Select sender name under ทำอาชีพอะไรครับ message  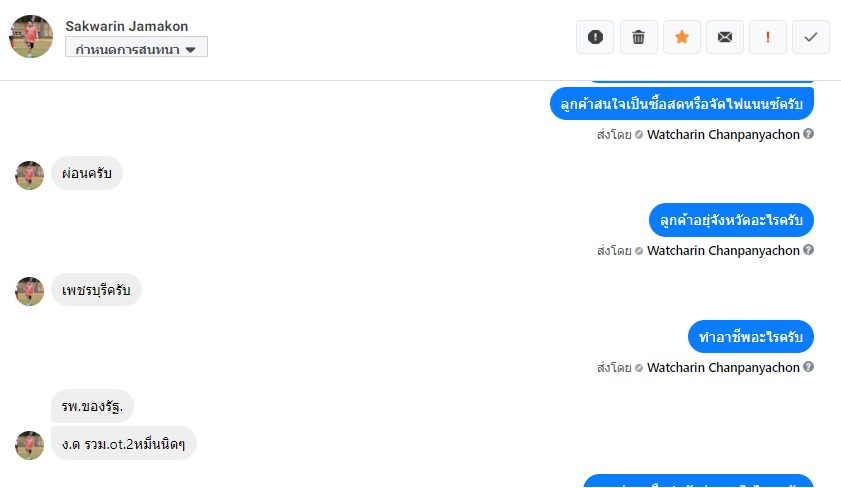click(723, 367)
